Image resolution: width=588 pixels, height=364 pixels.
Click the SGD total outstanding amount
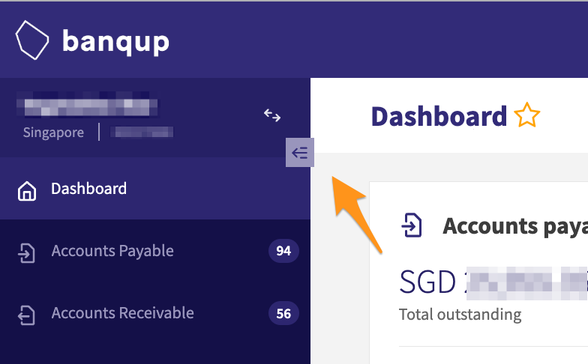[x=493, y=282]
